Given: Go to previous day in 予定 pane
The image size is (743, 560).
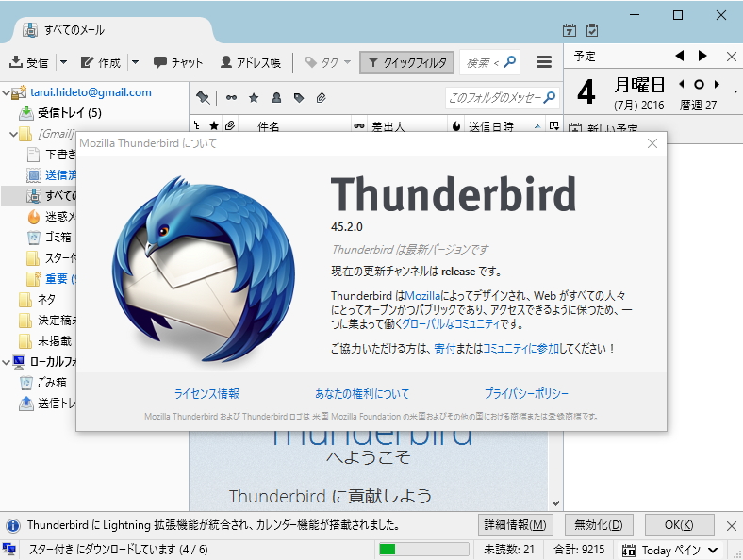Looking at the screenshot, I should point(680,56).
